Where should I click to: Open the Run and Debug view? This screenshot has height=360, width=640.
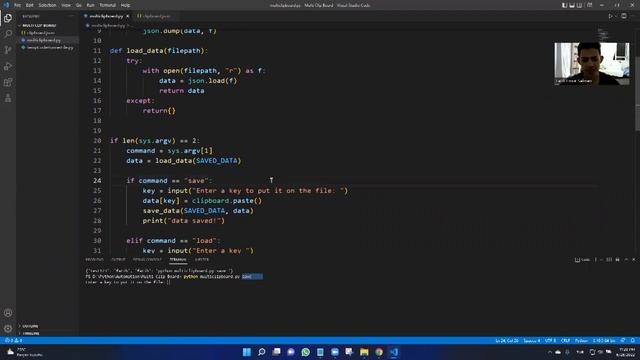8,66
